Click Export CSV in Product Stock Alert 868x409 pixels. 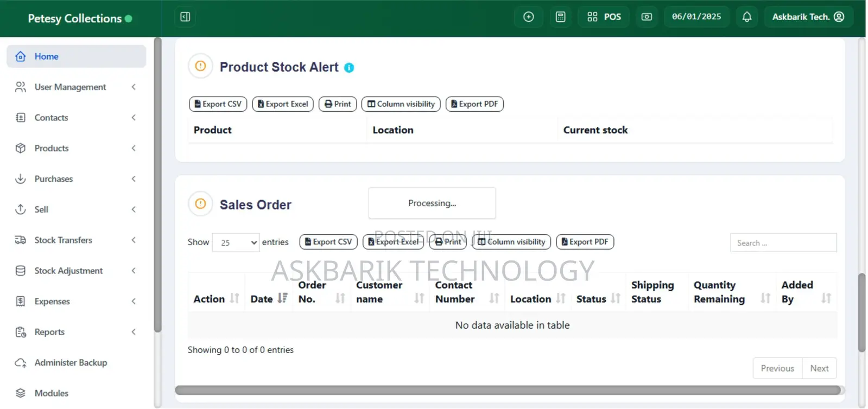(218, 104)
